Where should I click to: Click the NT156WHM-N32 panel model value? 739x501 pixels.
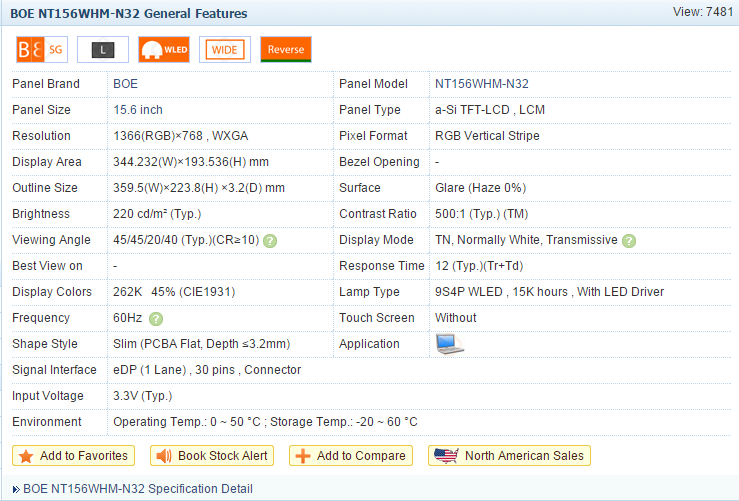[482, 84]
